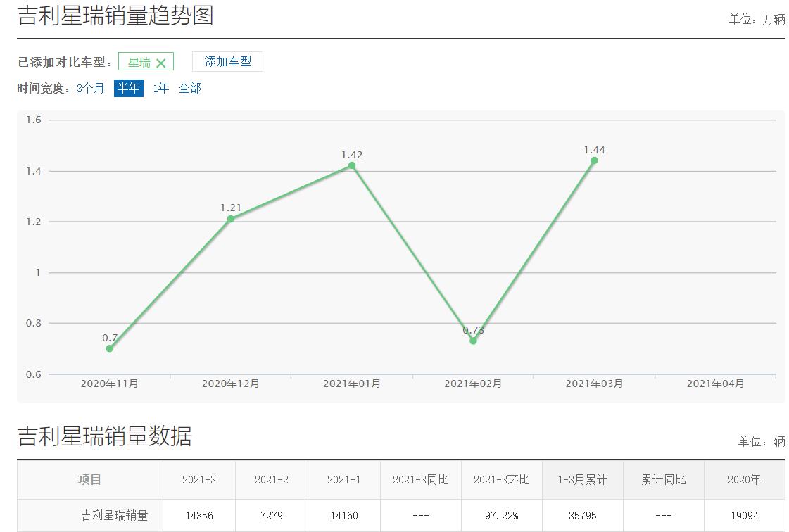Click the 单位：万辆 label
The image size is (789, 532).
[757, 20]
